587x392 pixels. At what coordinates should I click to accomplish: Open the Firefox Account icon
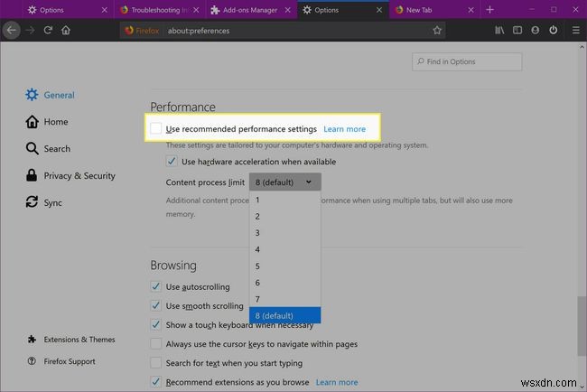click(x=536, y=31)
